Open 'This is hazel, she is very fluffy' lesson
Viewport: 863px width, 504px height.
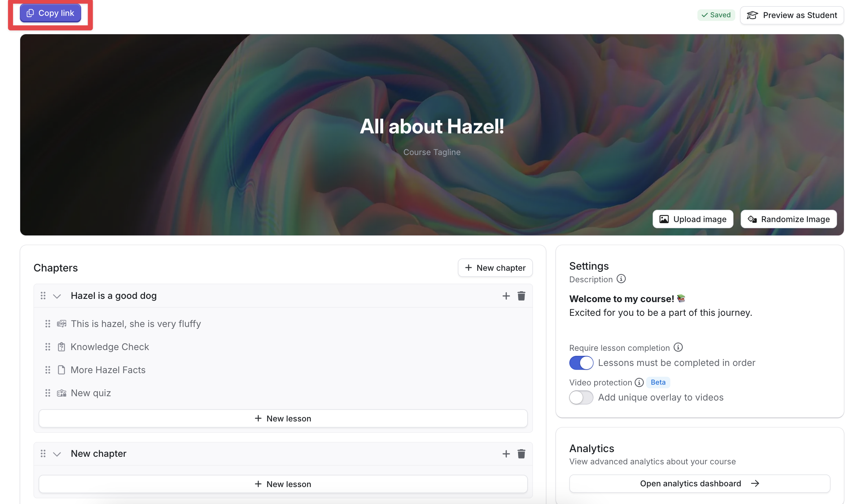pyautogui.click(x=136, y=324)
